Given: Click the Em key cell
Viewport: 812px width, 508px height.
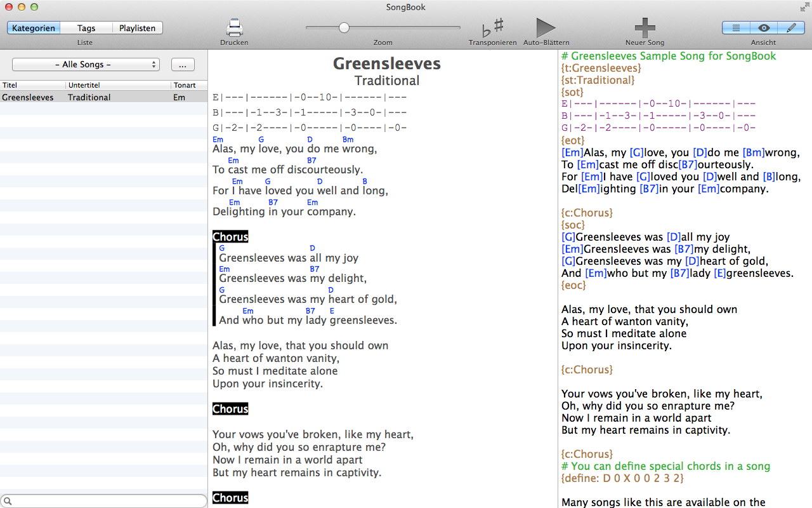Looking at the screenshot, I should click(x=179, y=97).
